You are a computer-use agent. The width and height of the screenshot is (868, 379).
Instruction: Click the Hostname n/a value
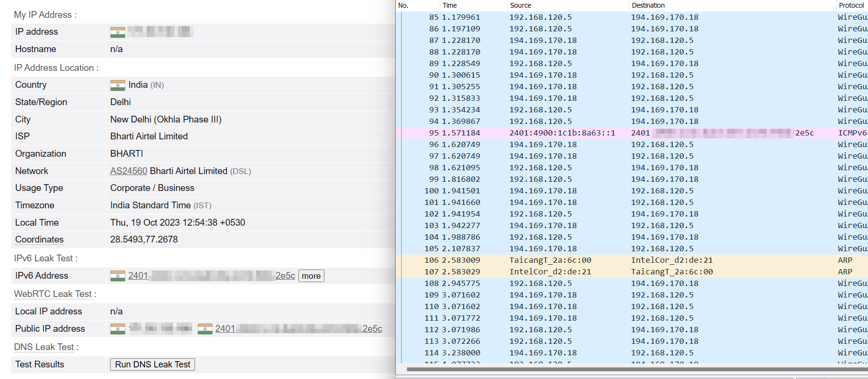[116, 49]
